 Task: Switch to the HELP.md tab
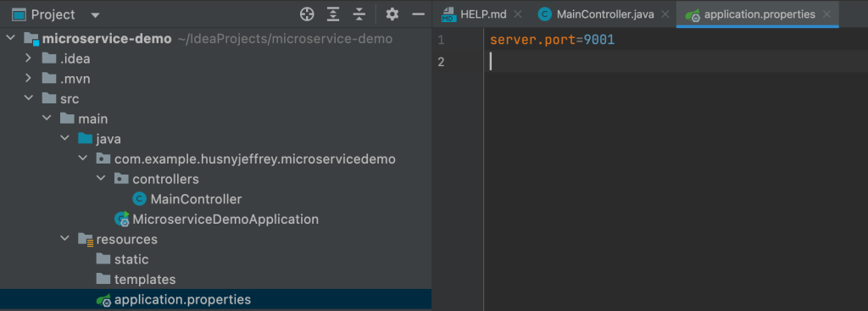[483, 14]
